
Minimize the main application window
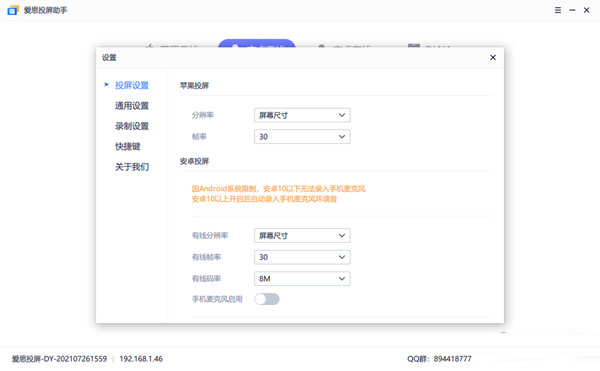[x=572, y=10]
